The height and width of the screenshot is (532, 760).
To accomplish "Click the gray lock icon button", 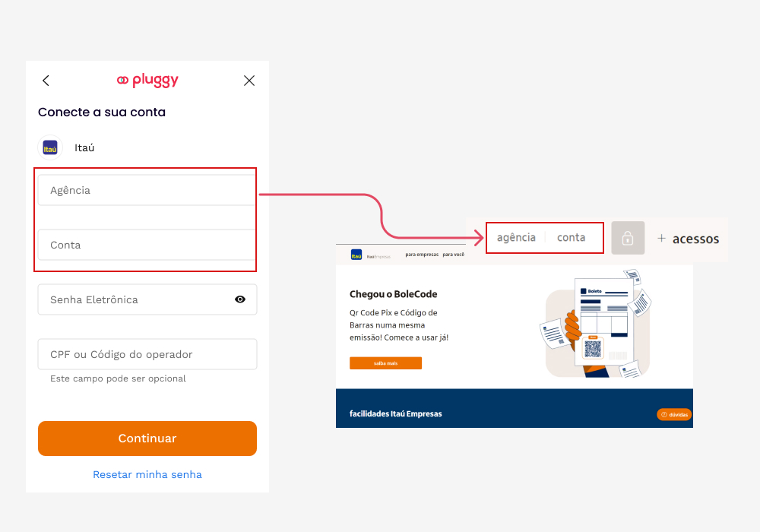I will point(628,238).
